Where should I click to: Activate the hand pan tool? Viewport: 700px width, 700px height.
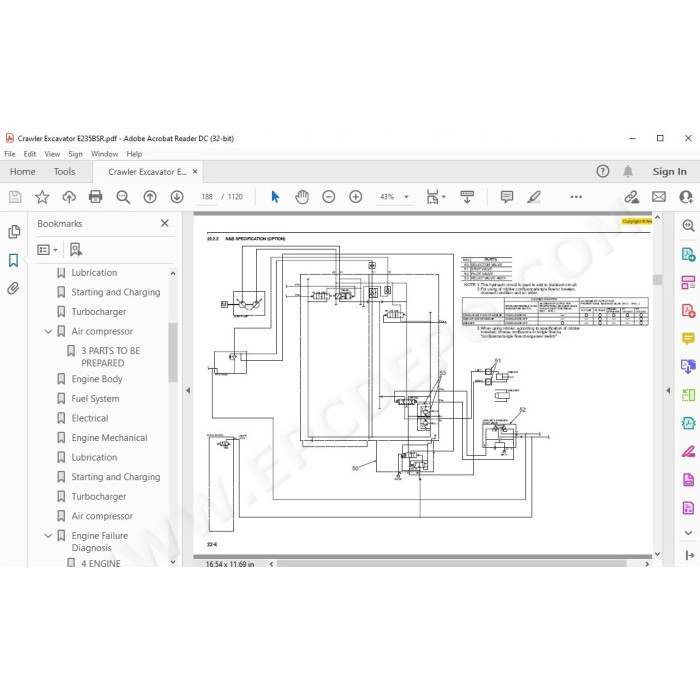[x=302, y=197]
